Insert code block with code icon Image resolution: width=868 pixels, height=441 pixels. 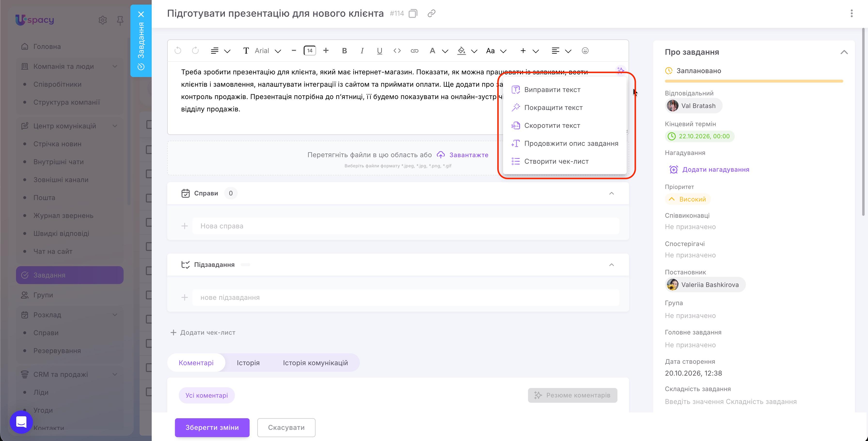pyautogui.click(x=397, y=51)
